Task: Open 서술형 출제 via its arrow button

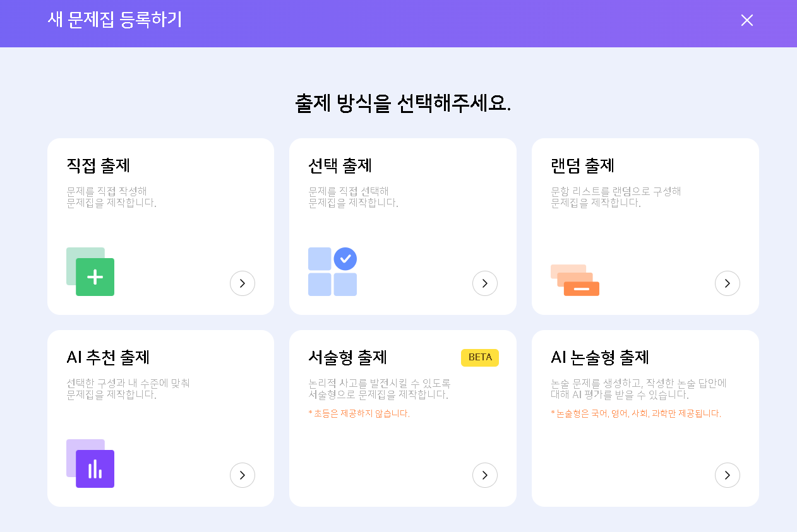Action: 485,476
